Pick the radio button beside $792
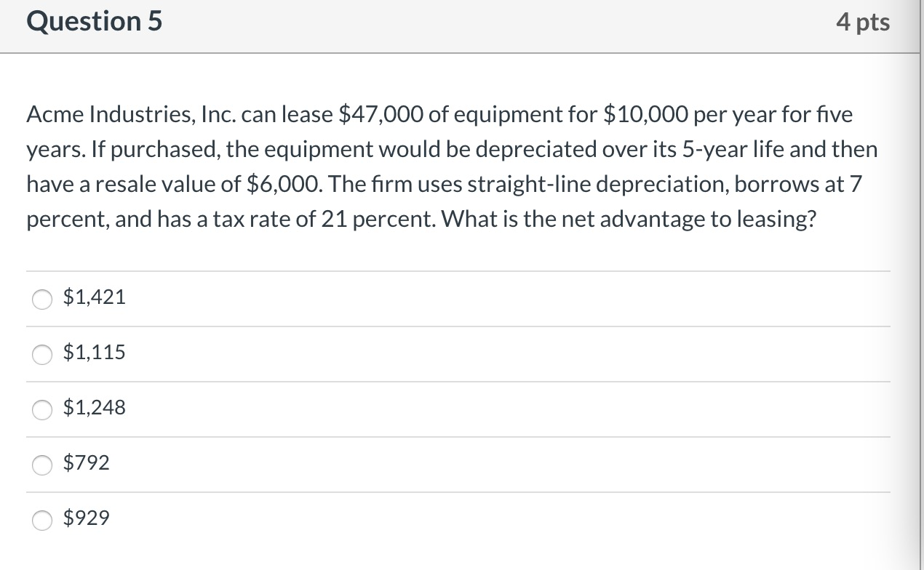The height and width of the screenshot is (570, 924). pyautogui.click(x=42, y=465)
